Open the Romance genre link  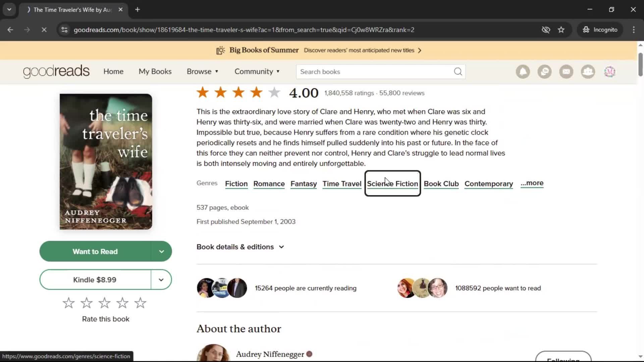269,184
